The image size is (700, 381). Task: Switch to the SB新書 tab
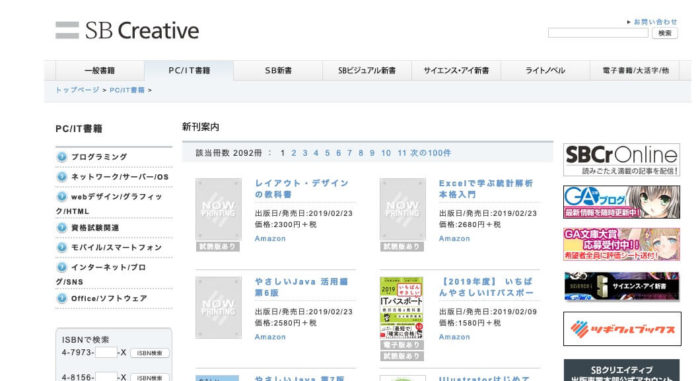(x=278, y=71)
